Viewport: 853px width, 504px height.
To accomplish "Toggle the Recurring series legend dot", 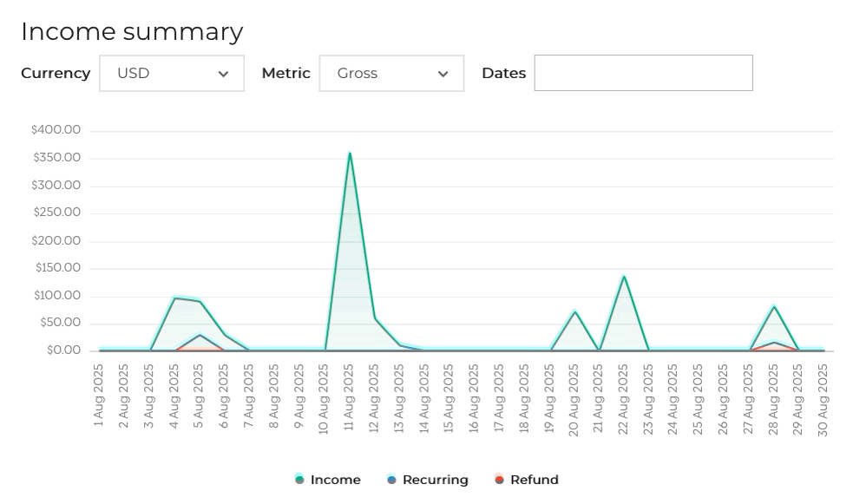I will (x=392, y=480).
